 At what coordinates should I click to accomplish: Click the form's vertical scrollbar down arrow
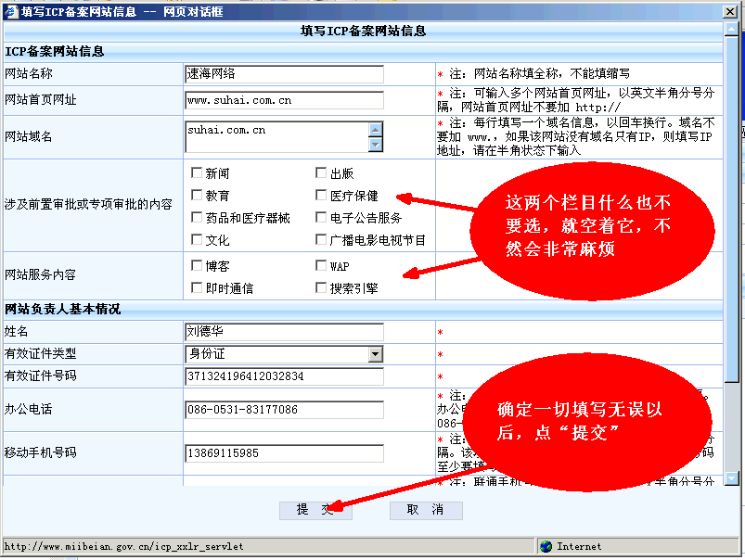coord(732,478)
